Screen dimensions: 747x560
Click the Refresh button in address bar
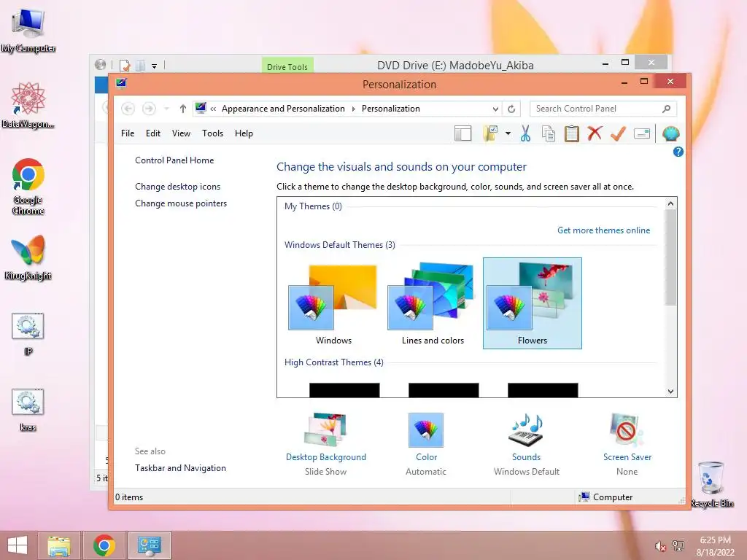pos(511,109)
